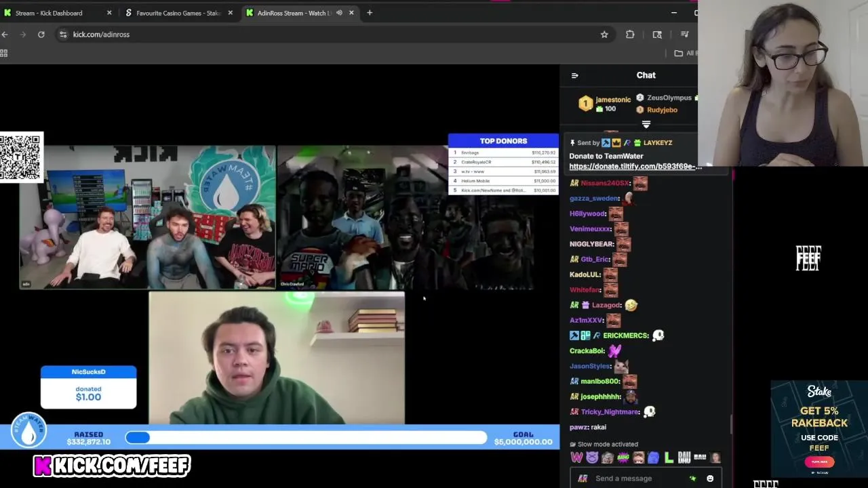Click CrackaBoi username in chat
The height and width of the screenshot is (488, 868).
[587, 351]
